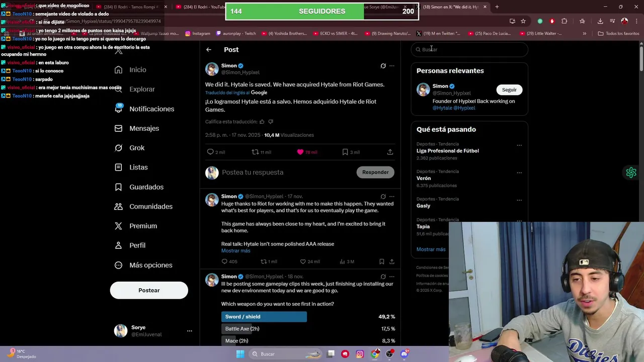Open options for Gasly trend

tap(519, 200)
